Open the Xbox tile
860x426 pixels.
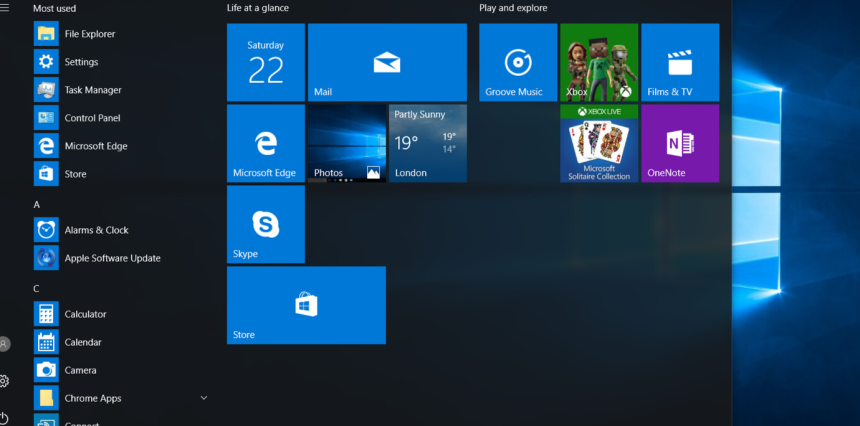click(x=599, y=62)
